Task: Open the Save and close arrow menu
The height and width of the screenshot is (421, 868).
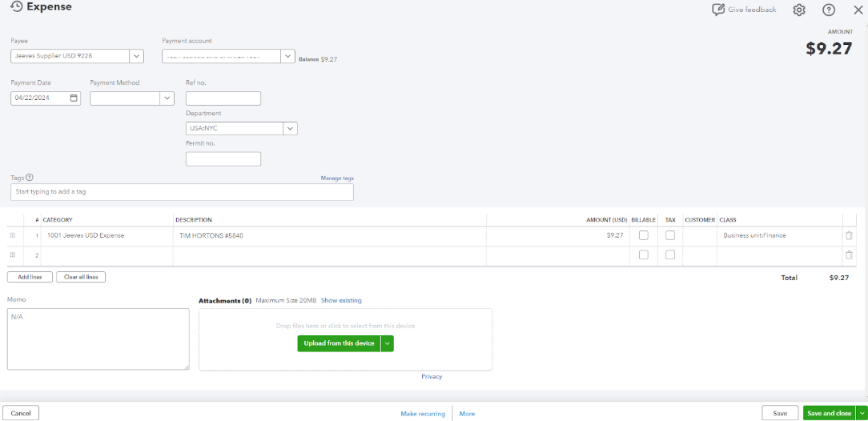Action: [861, 413]
